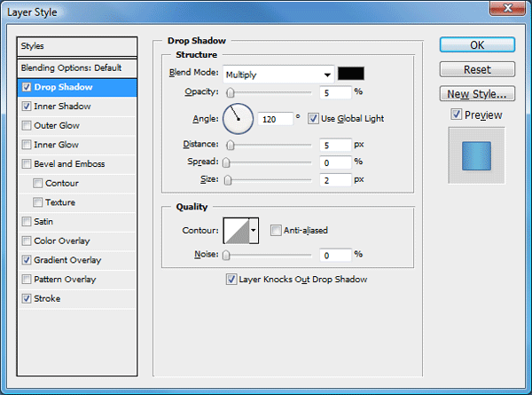Enable the Texture sub-option checkbox
The width and height of the screenshot is (532, 395).
(37, 202)
